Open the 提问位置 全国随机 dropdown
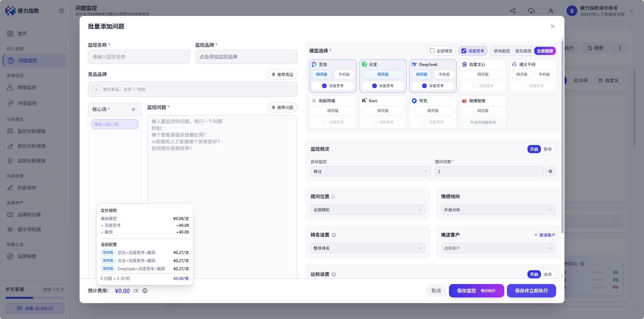The height and width of the screenshot is (319, 644). [367, 210]
